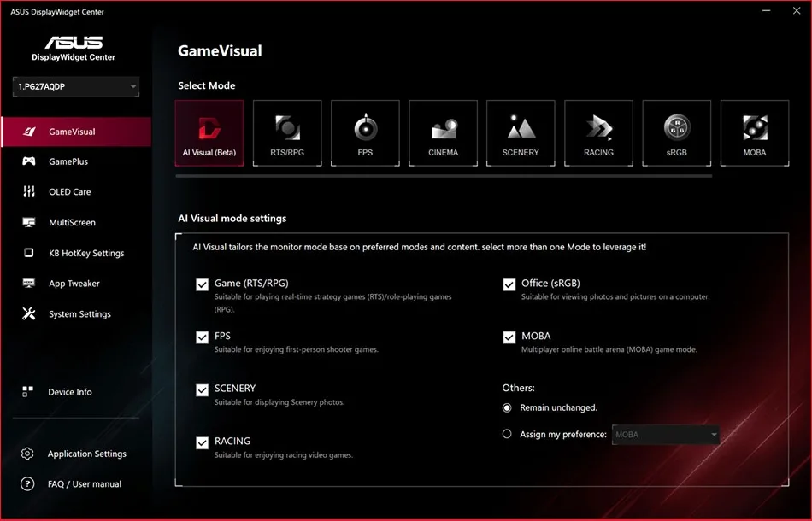
Task: Open the GamePlus menu item
Action: (x=68, y=161)
